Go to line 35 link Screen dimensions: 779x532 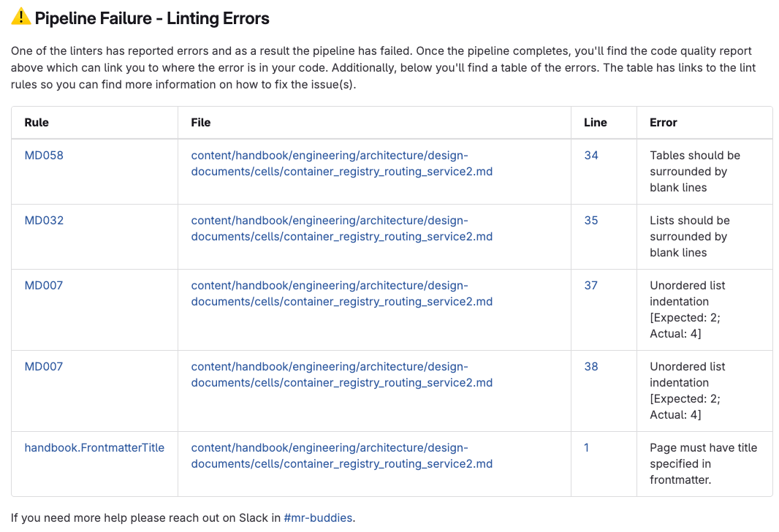tap(590, 221)
